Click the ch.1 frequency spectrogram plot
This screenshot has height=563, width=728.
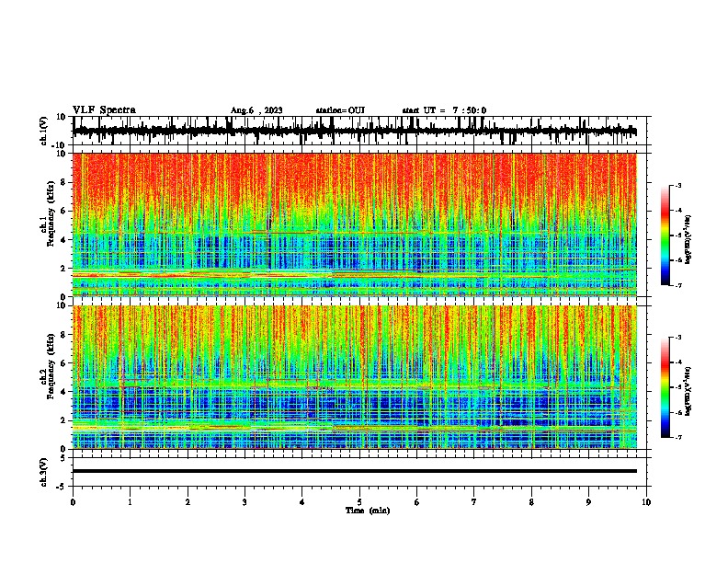click(x=355, y=224)
